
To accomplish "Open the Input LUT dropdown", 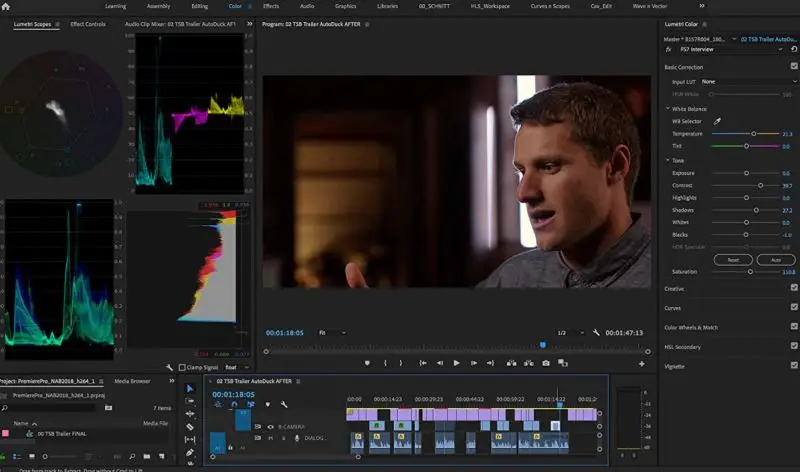I will 748,82.
